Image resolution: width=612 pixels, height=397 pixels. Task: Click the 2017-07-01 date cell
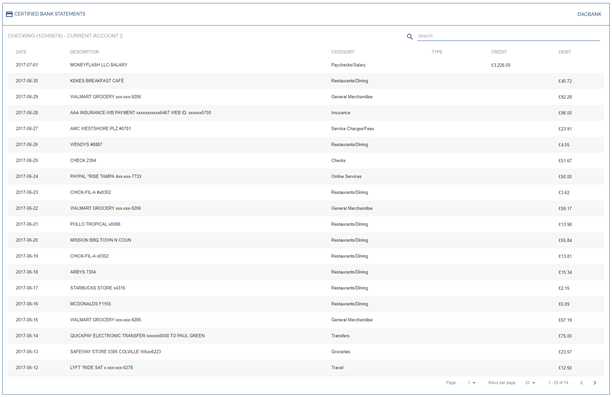[x=27, y=65]
